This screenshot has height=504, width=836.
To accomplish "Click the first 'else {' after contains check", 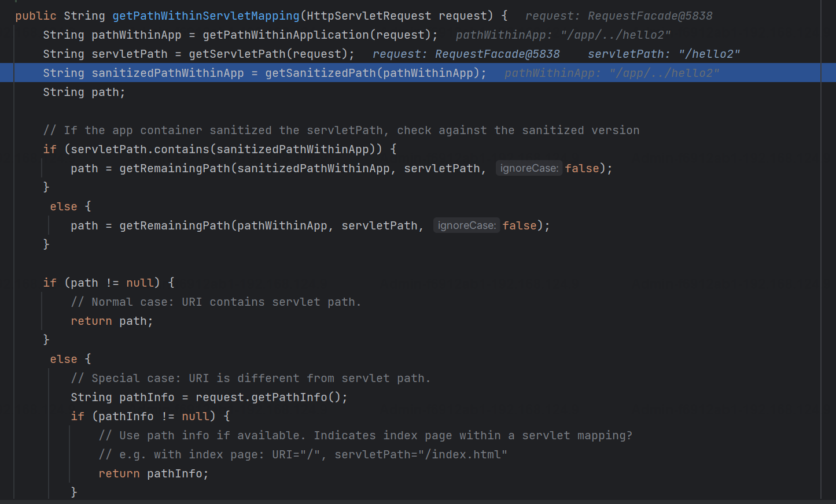I will 71,206.
